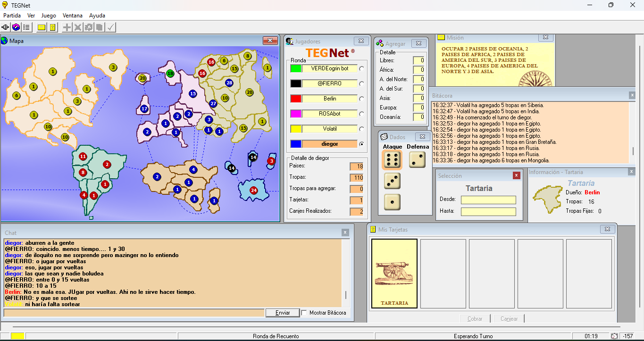Click the Canjear button under cards
The height and width of the screenshot is (341, 644).
click(509, 319)
